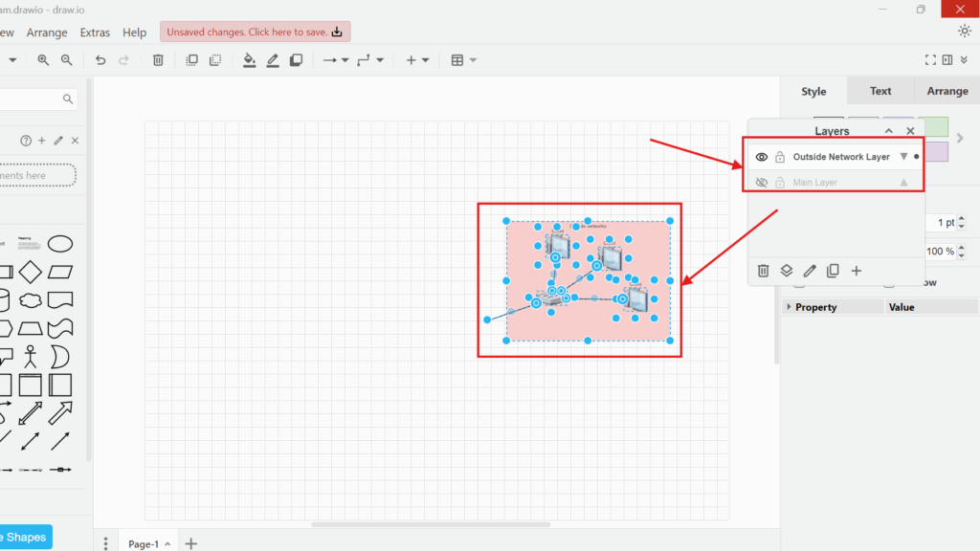
Task: Open the Extras menu
Action: [x=95, y=32]
